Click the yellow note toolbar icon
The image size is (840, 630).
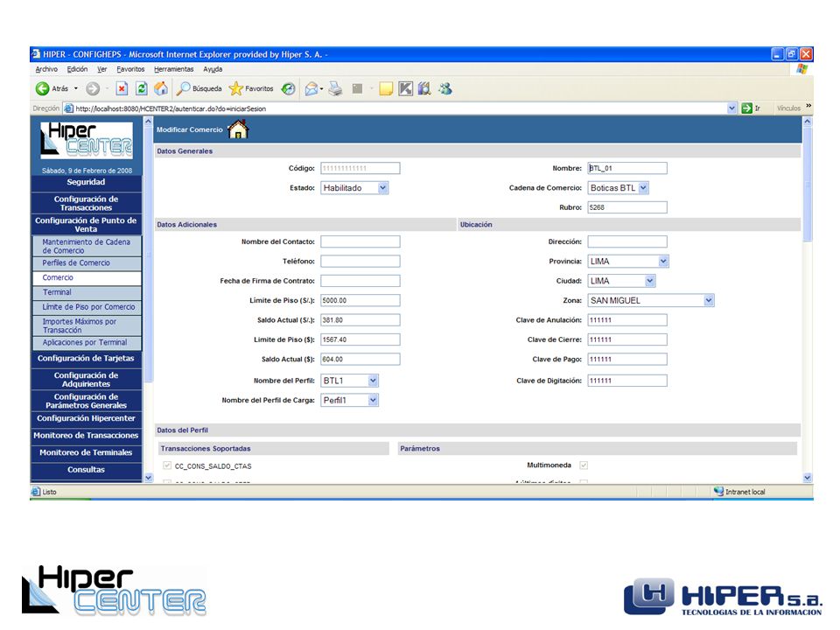point(386,88)
